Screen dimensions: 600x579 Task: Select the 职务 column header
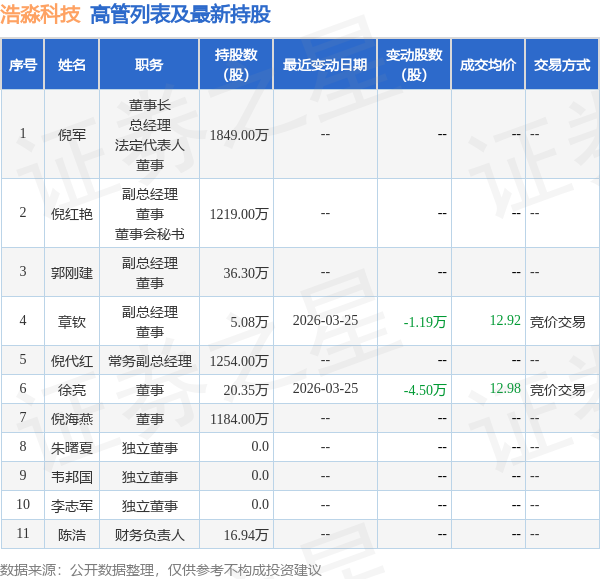coord(149,65)
